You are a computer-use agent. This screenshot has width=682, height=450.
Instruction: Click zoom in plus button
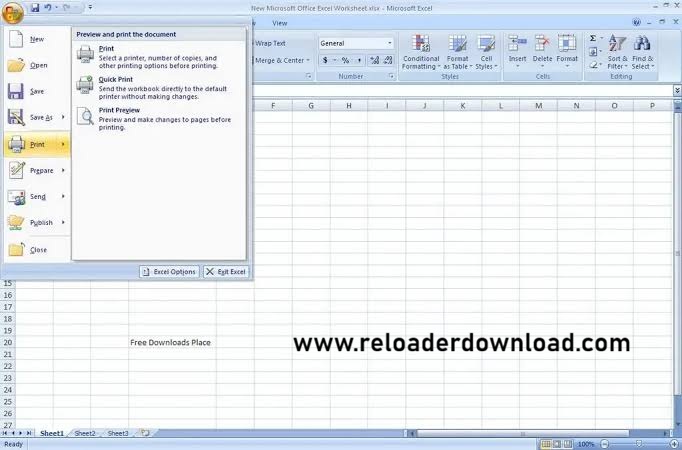tap(674, 444)
